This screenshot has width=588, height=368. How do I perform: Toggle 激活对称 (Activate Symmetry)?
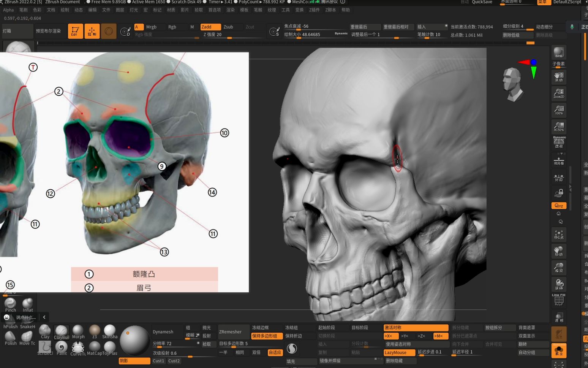pos(416,328)
